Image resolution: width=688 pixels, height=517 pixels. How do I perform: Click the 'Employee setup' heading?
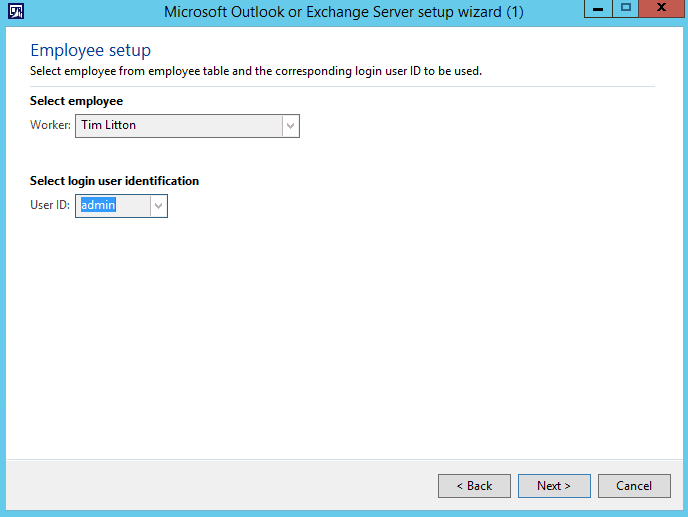pos(90,50)
